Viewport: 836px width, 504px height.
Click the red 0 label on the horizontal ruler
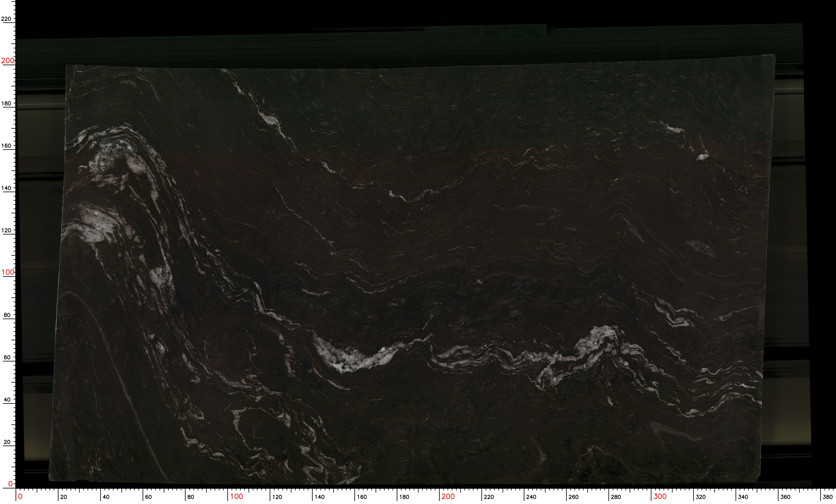pyautogui.click(x=20, y=496)
